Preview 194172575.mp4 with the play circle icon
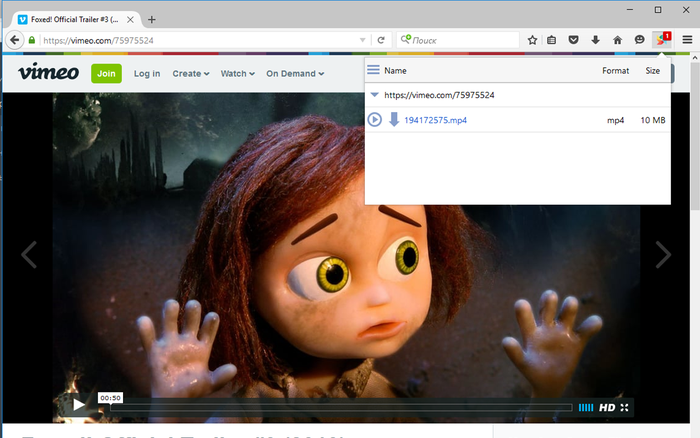This screenshot has height=438, width=700. [375, 120]
